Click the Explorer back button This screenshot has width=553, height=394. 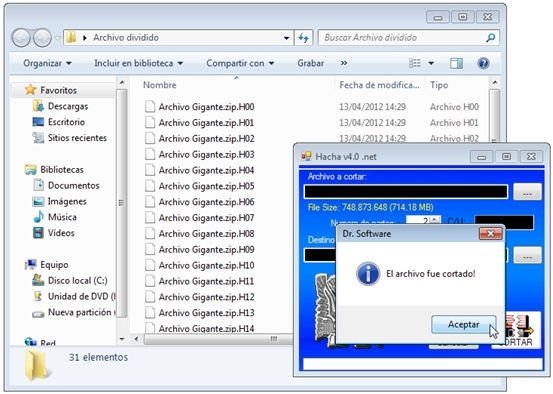tap(21, 37)
